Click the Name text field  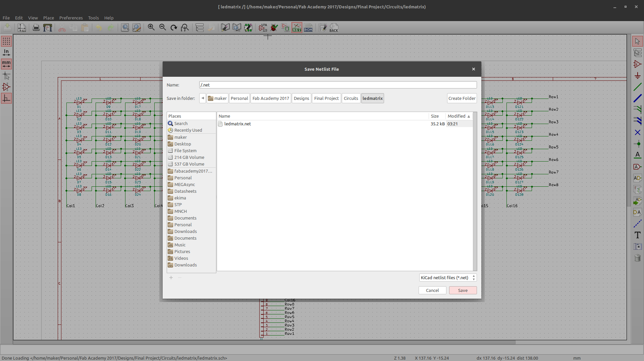338,85
